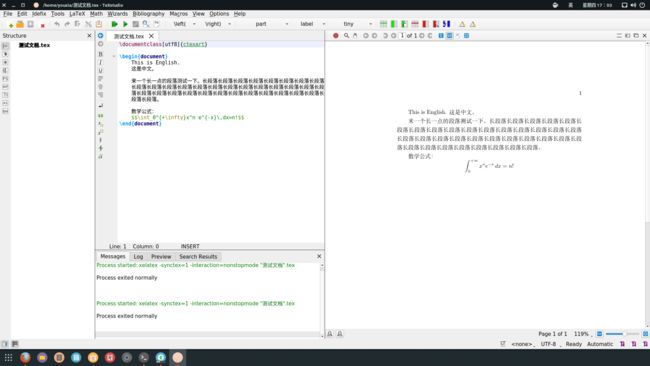Cut the selection with the scissors icon
The image size is (650, 366).
[x=88, y=24]
